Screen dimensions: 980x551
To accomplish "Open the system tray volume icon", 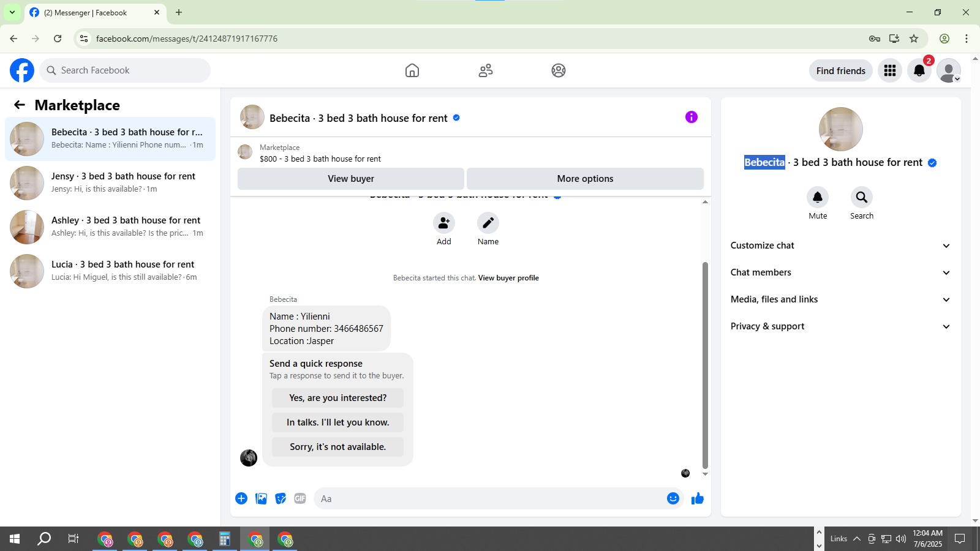I will 901,539.
